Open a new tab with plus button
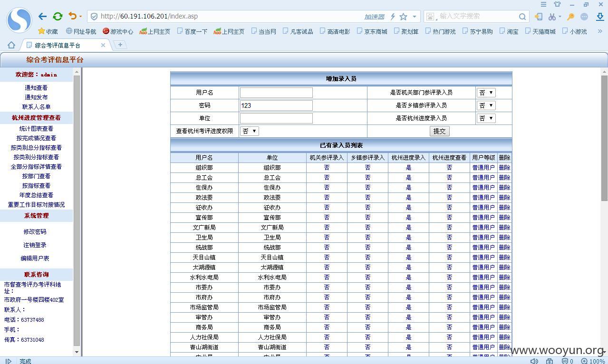 (120, 45)
